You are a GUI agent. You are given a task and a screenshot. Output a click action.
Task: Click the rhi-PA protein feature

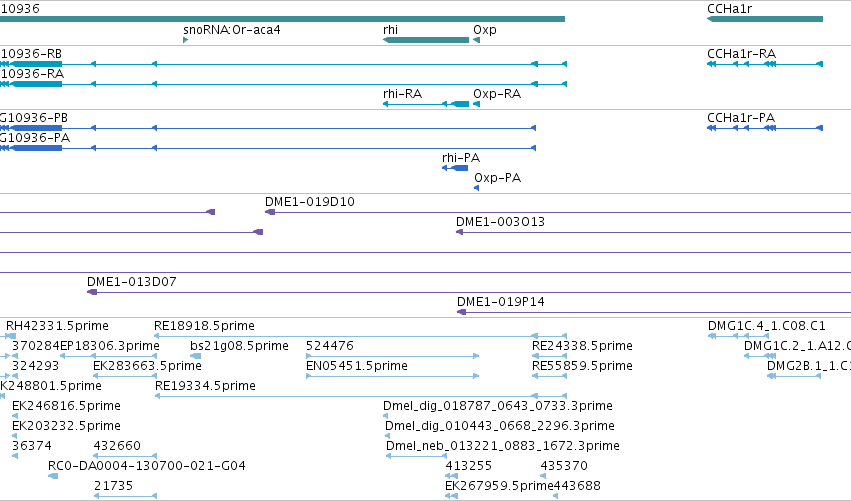[x=455, y=168]
